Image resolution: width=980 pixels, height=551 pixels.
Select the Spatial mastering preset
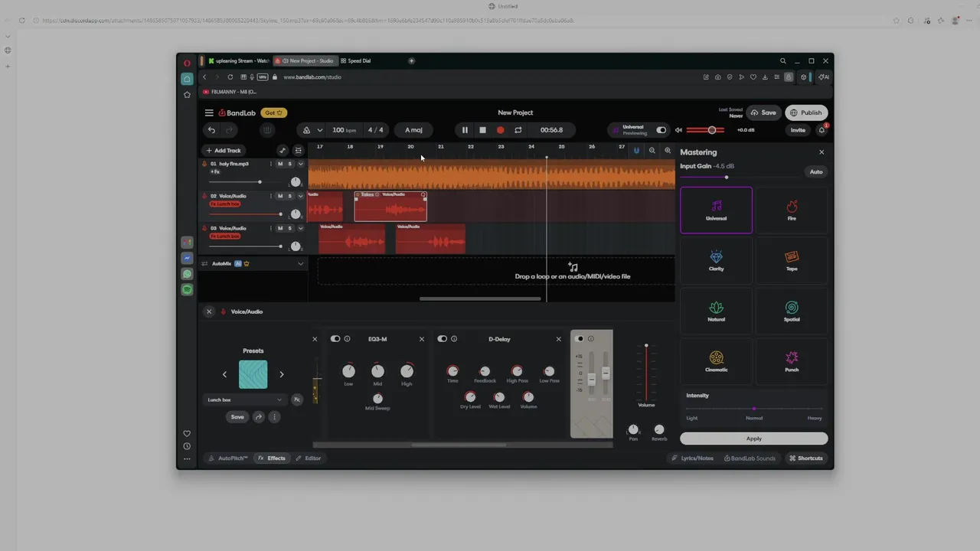pyautogui.click(x=792, y=311)
